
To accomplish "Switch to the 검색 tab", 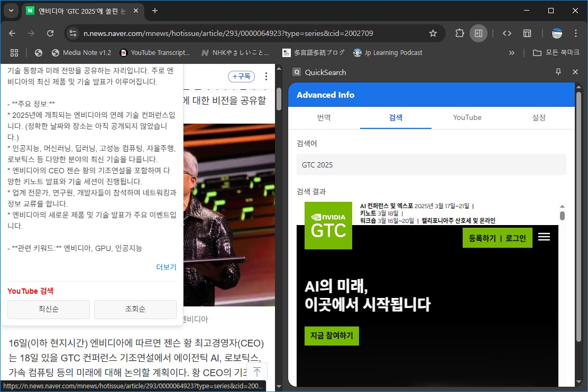I will click(396, 118).
